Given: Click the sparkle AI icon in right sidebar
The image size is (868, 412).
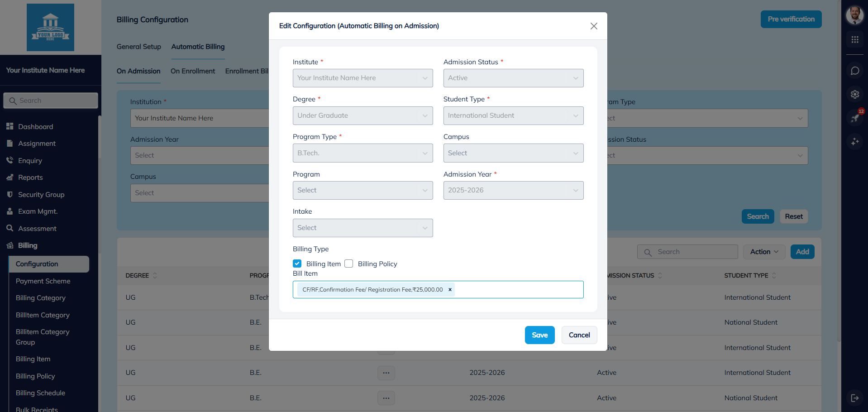Looking at the screenshot, I should tap(854, 142).
